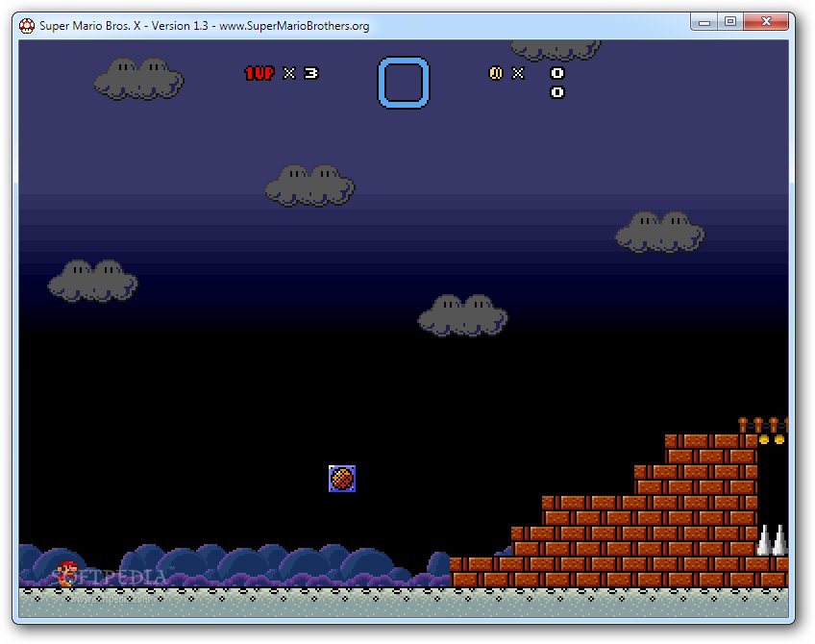This screenshot has height=644, width=815.
Task: Close the Super Mario Bros. X window
Action: (x=766, y=22)
